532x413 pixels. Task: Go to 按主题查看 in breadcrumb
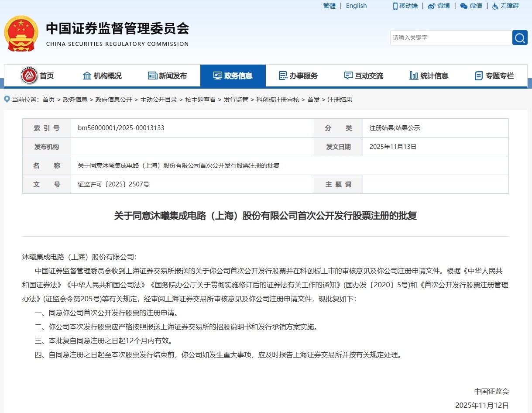[200, 100]
